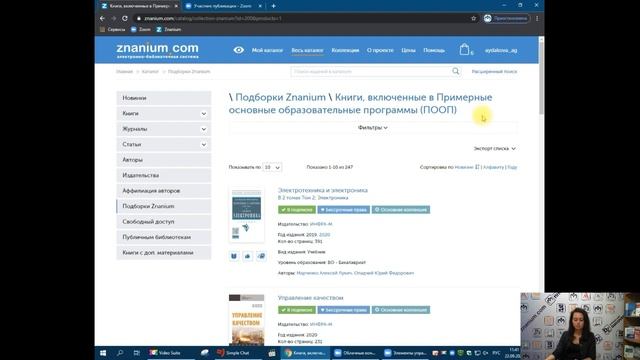Viewport: 640px width, 360px height.
Task: Select Публичным библиотекам in the sidebar
Action: click(164, 238)
